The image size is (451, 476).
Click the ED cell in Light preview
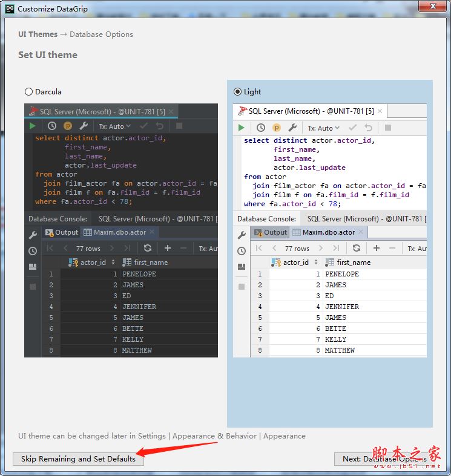point(375,296)
